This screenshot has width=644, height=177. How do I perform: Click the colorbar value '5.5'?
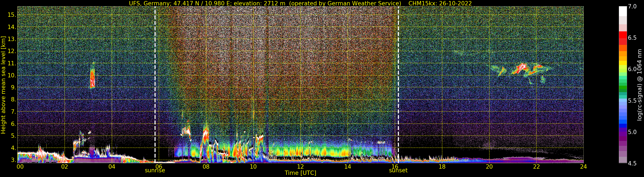[x=632, y=101]
